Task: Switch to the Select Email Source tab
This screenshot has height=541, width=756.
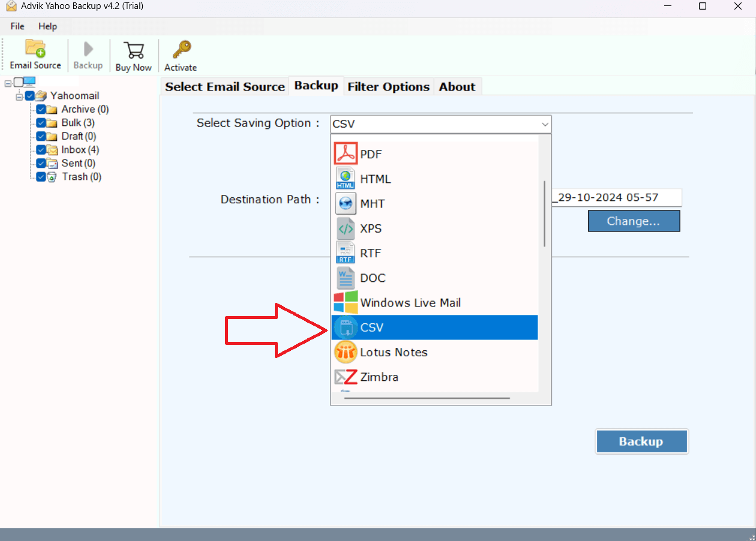Action: coord(225,86)
